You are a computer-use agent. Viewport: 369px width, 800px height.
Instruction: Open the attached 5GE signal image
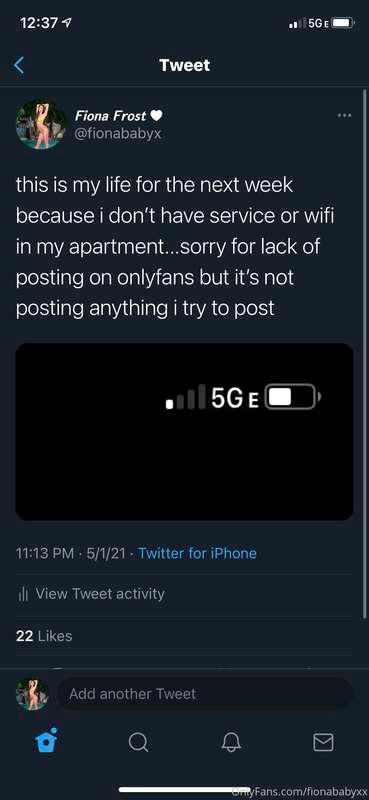pyautogui.click(x=184, y=432)
